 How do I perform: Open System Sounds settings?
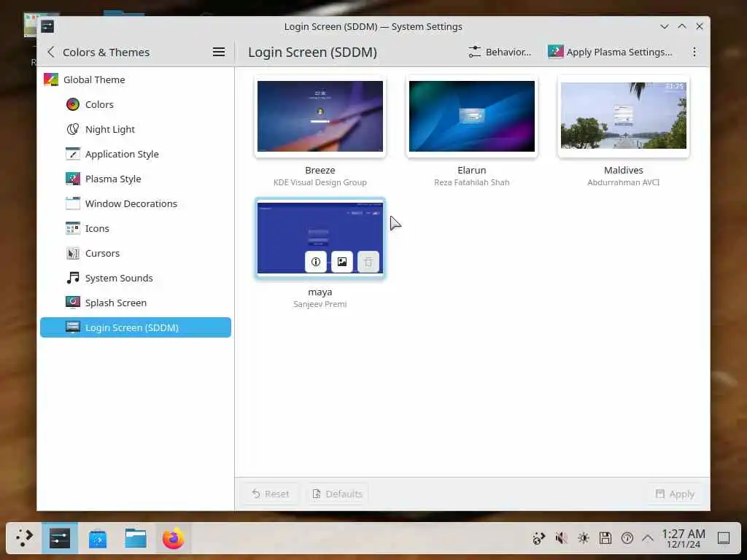tap(135, 278)
